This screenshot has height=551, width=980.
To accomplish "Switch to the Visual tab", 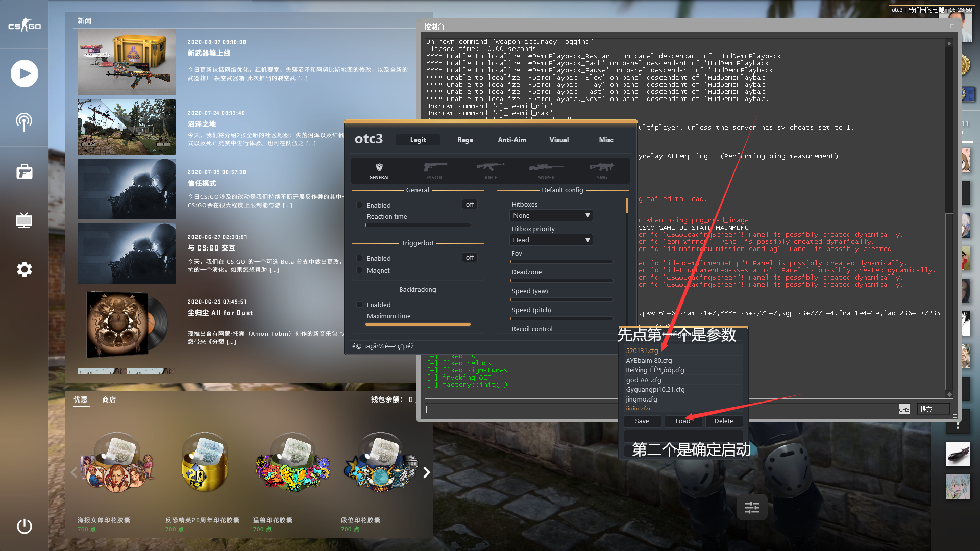I will point(559,140).
